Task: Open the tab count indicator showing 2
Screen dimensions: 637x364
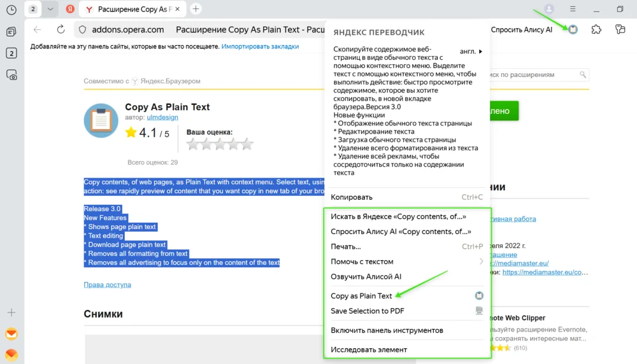Action: (33, 9)
